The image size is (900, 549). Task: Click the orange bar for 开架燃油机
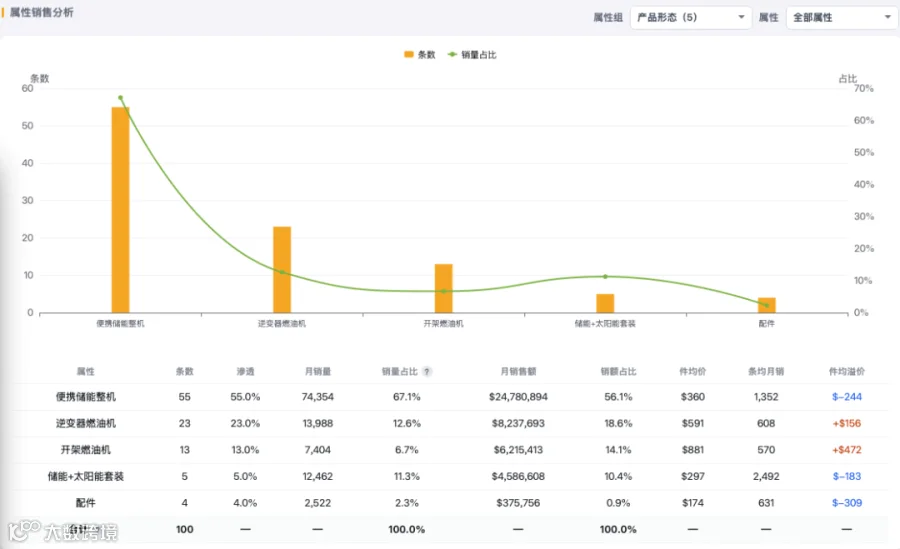pos(444,288)
